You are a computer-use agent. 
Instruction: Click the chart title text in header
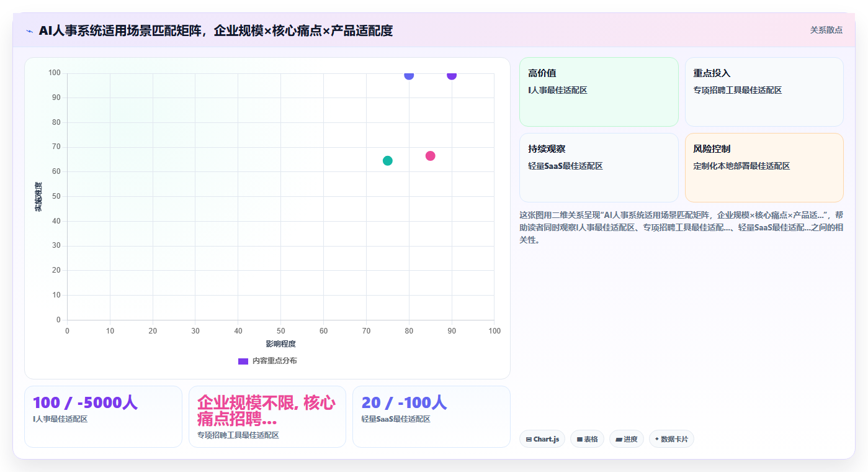coord(216,30)
